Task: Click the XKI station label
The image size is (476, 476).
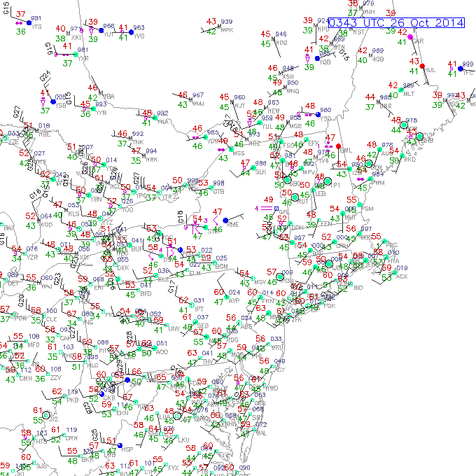Action: pos(76,38)
